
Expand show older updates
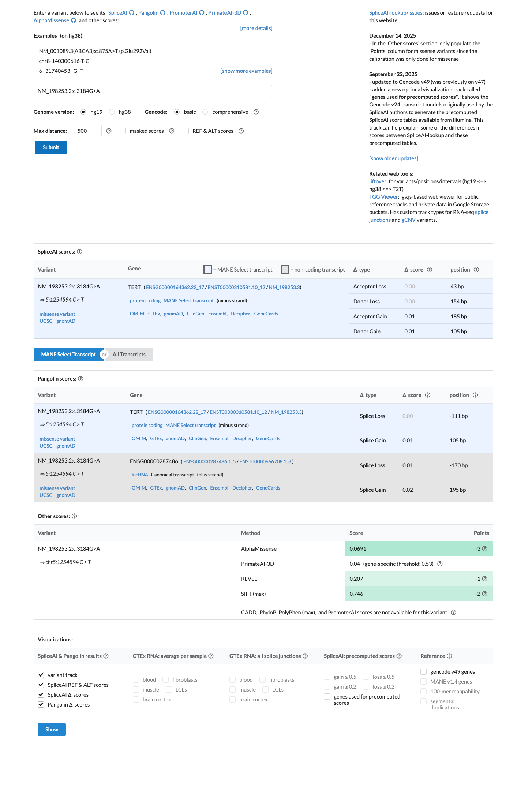pyautogui.click(x=393, y=158)
